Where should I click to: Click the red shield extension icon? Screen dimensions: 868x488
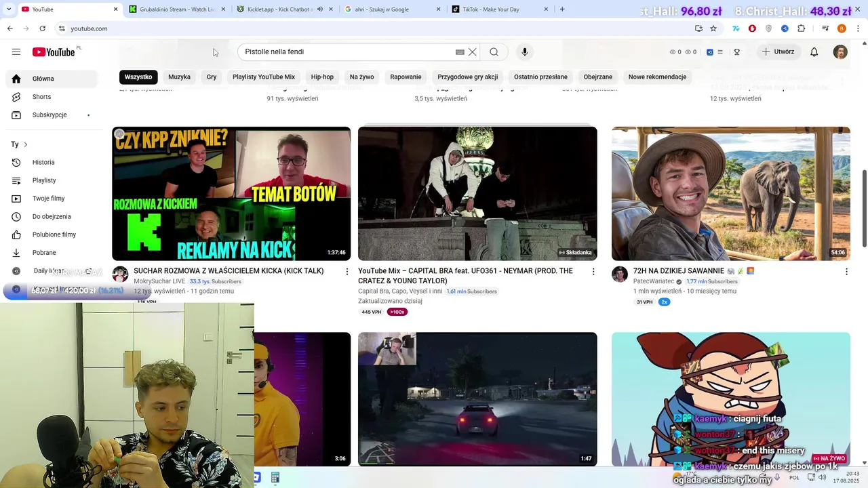tap(752, 28)
